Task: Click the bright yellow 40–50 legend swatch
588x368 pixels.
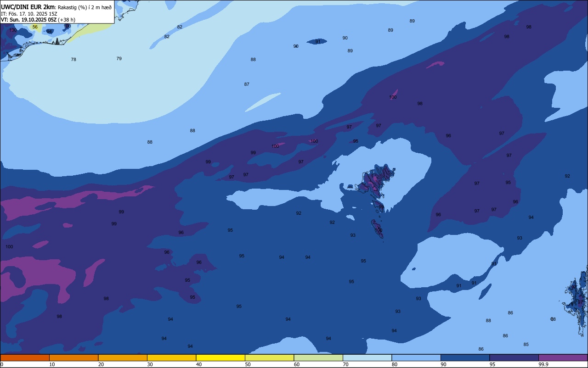Action: click(220, 357)
